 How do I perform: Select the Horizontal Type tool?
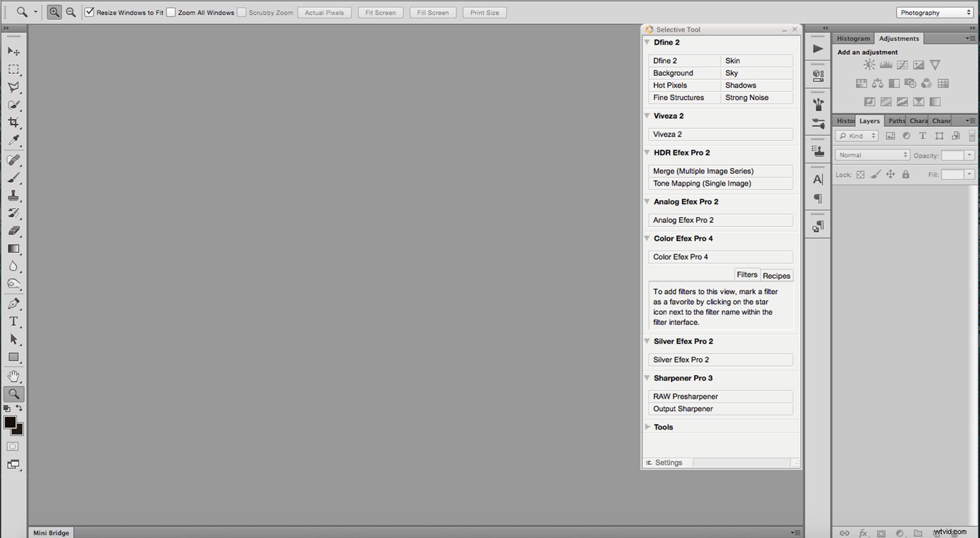click(x=13, y=321)
